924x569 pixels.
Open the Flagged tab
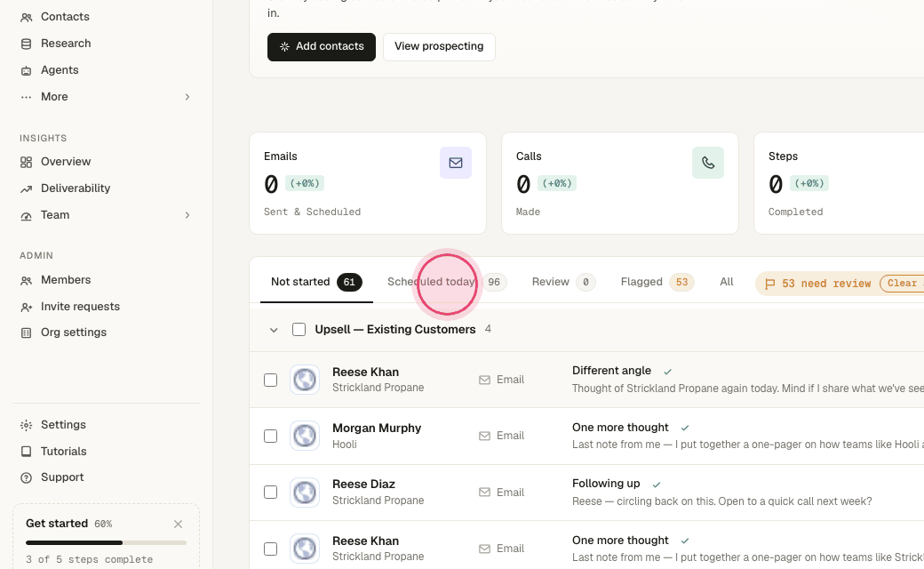pos(657,282)
